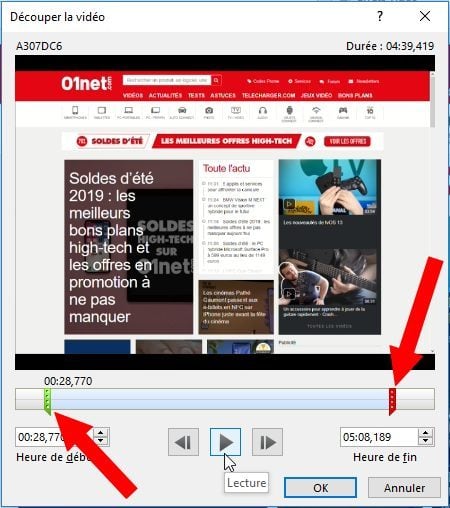Step to the previous frame
The width and height of the screenshot is (450, 508).
click(183, 442)
